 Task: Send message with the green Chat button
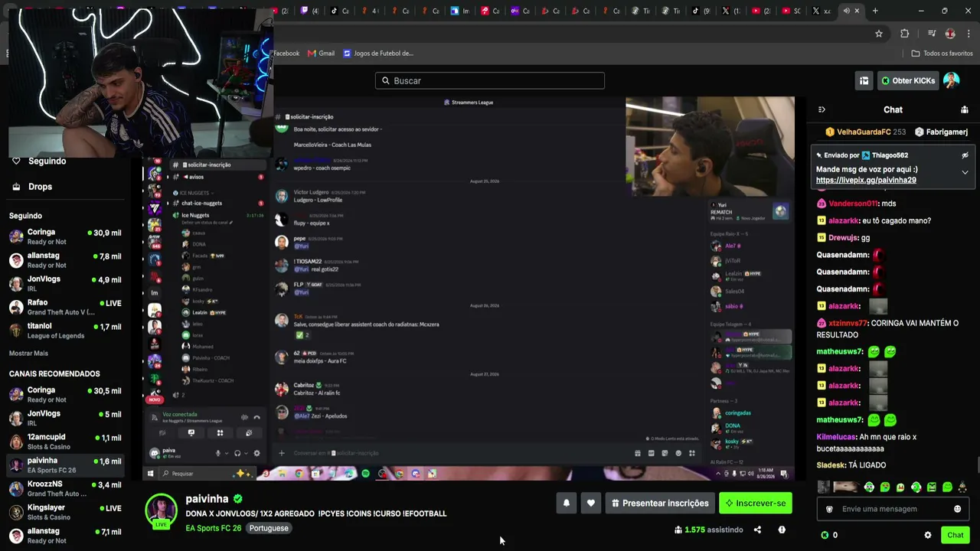(955, 535)
